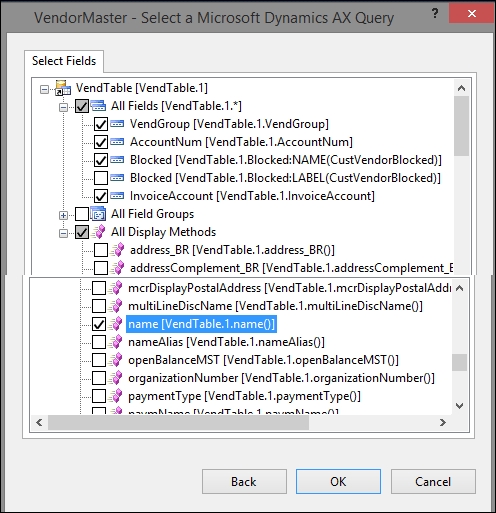Click the Back button
Viewport: 496px width, 513px height.
(x=244, y=482)
